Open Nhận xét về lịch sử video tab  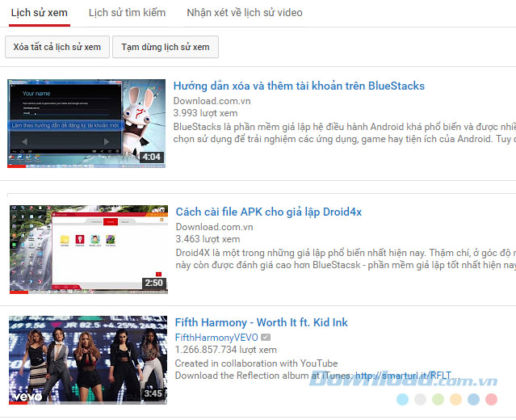point(245,13)
